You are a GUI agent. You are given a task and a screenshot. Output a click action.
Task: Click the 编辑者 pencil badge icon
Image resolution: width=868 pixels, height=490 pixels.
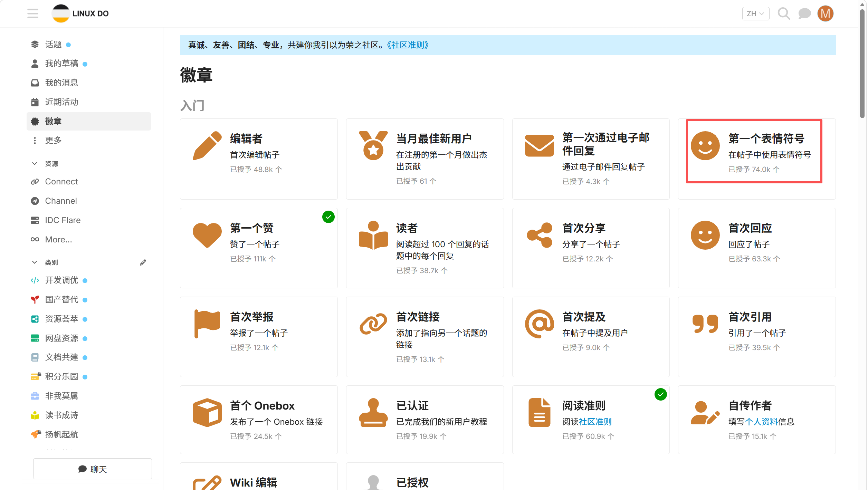click(207, 145)
